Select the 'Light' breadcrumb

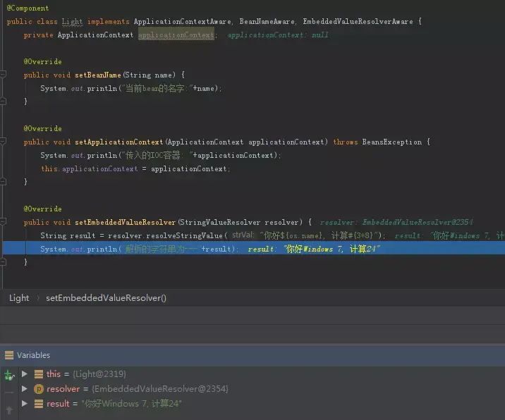click(x=19, y=298)
